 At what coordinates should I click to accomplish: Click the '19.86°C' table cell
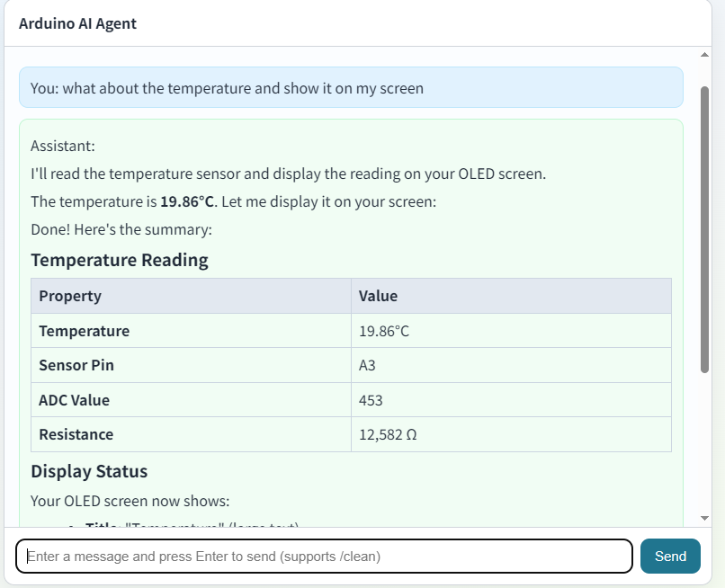(x=512, y=331)
